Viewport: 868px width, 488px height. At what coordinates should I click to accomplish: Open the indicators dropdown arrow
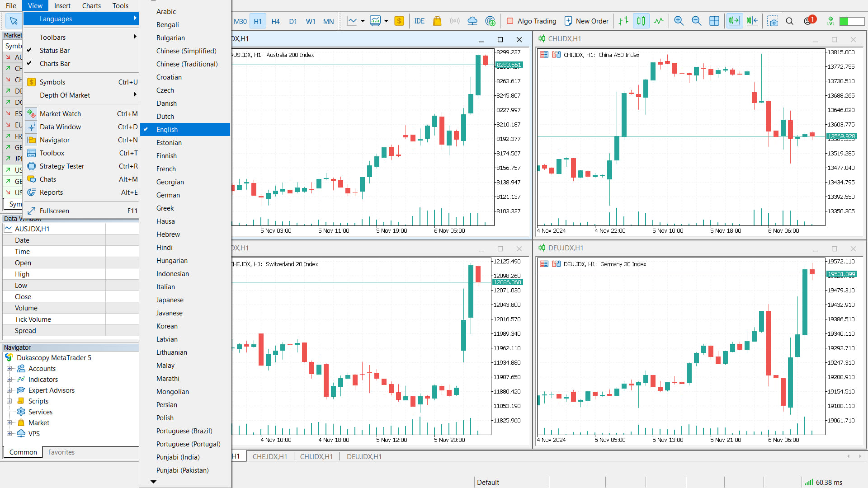point(386,21)
